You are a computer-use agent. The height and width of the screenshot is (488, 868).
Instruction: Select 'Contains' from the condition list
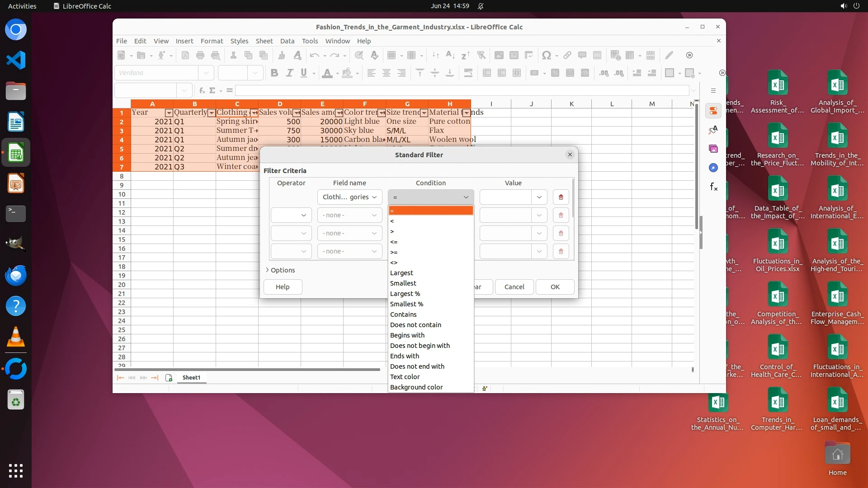pos(403,314)
